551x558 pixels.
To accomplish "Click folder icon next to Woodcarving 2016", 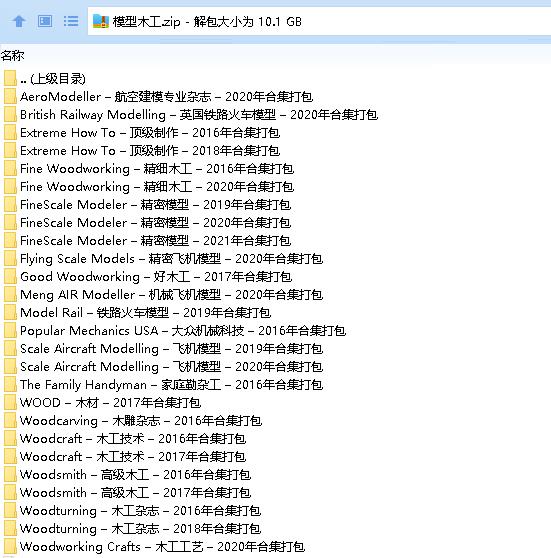I will (10, 421).
